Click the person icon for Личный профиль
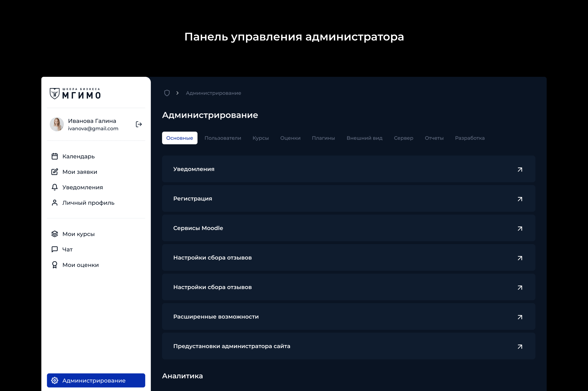The image size is (588, 391). tap(55, 203)
